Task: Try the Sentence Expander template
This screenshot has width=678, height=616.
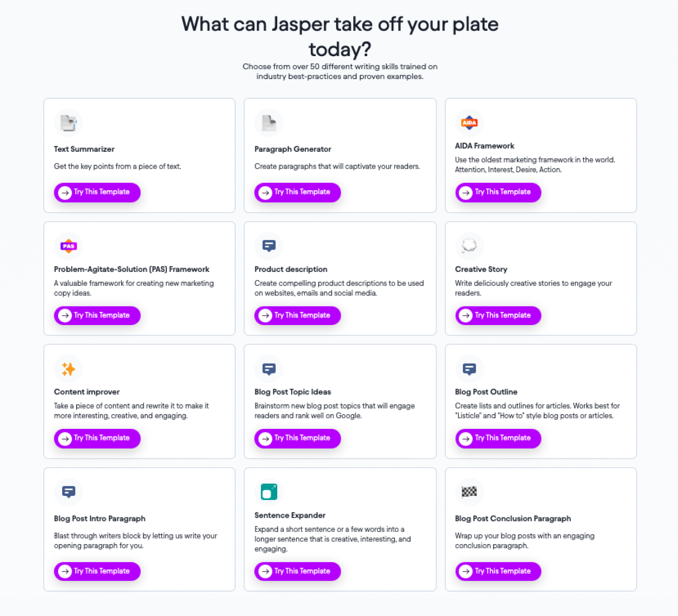Action: pyautogui.click(x=298, y=571)
